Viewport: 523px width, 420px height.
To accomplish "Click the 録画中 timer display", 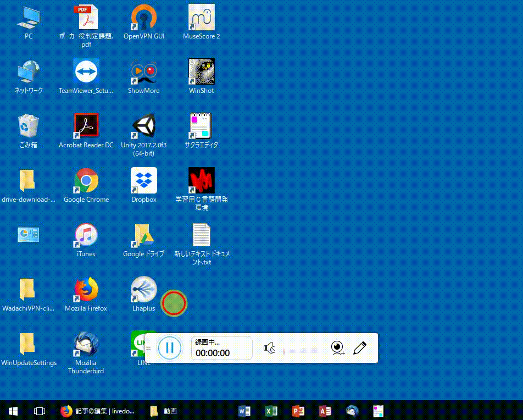I will tap(221, 348).
